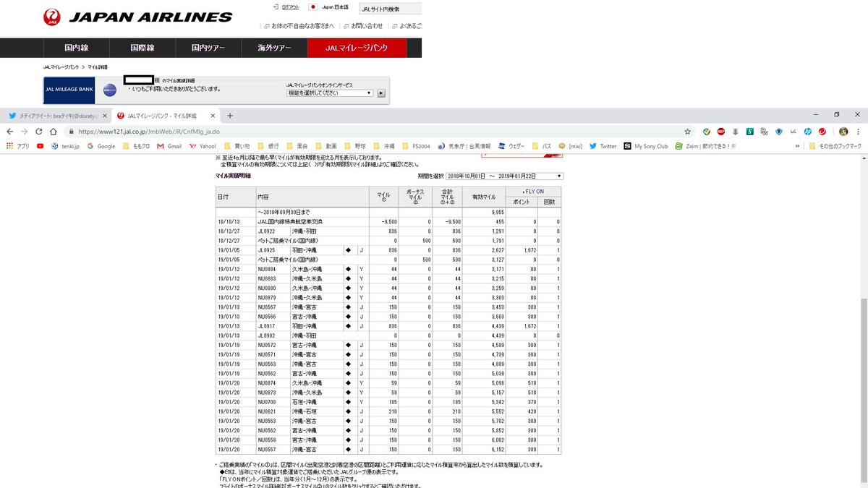Open the Chrome profile avatar
Image resolution: width=868 pixels, height=488 pixels.
843,132
